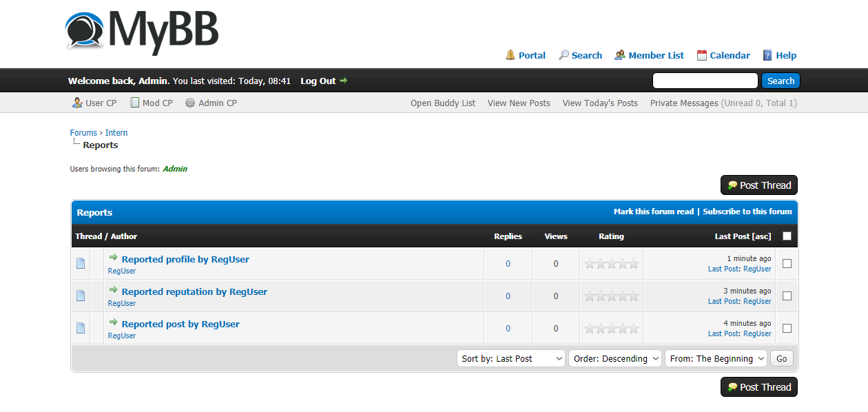Click the upper Post Thread button
This screenshot has width=868, height=412.
pyautogui.click(x=759, y=185)
